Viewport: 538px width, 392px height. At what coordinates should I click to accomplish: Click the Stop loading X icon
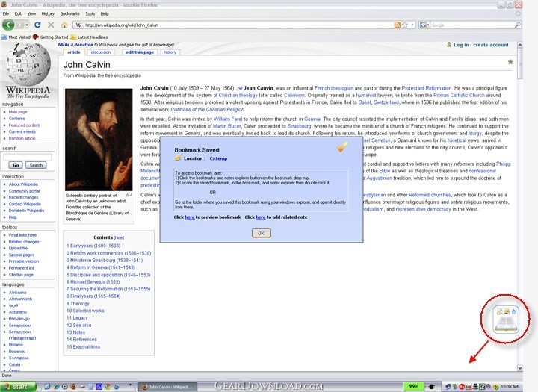pyautogui.click(x=51, y=25)
